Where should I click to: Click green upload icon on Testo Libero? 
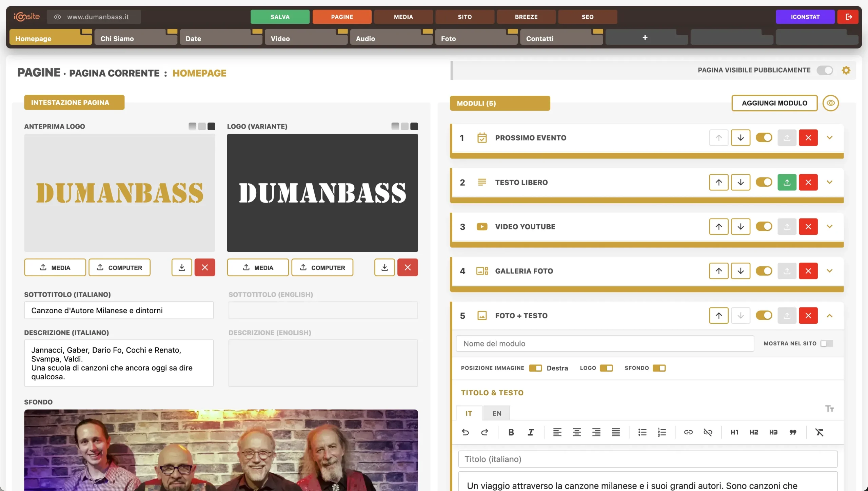pyautogui.click(x=787, y=182)
